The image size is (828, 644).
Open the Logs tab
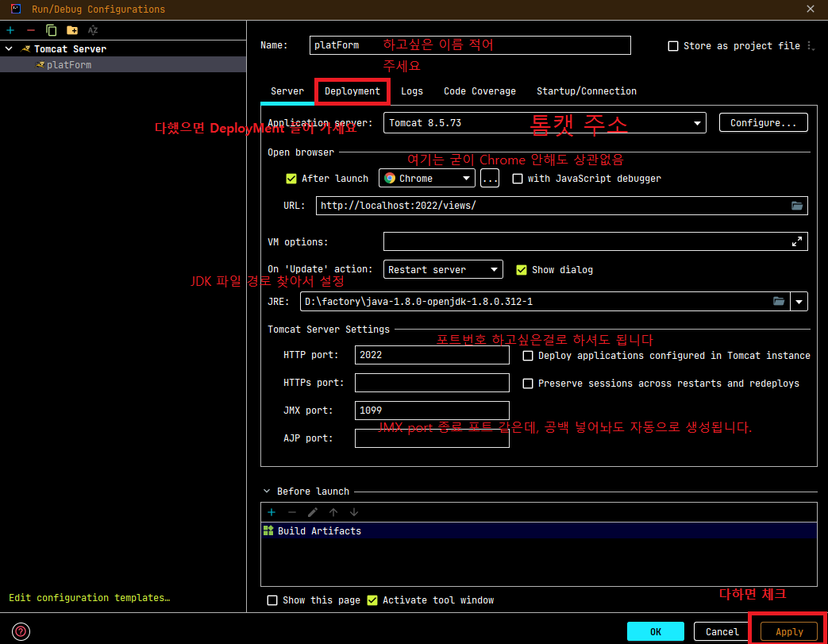(x=412, y=91)
